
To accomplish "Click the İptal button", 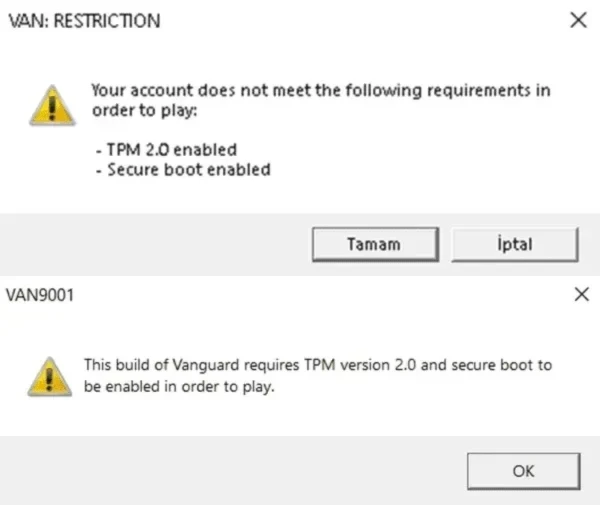I will tap(515, 244).
